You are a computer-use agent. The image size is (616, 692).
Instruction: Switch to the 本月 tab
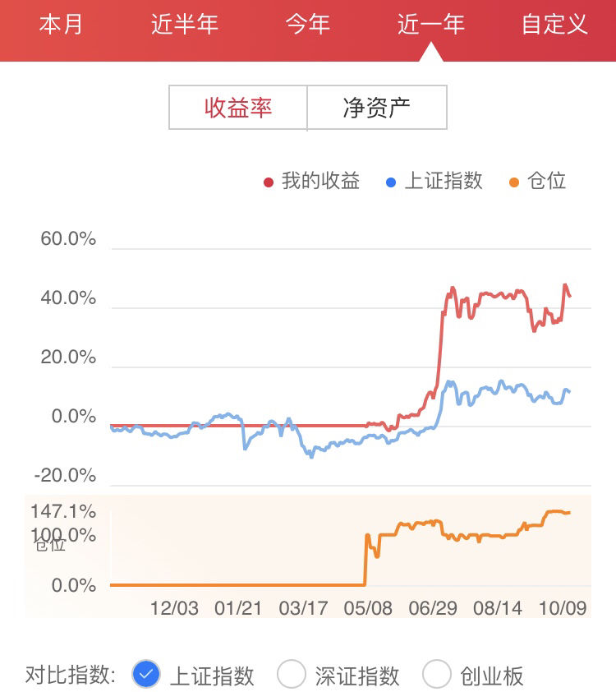62,25
